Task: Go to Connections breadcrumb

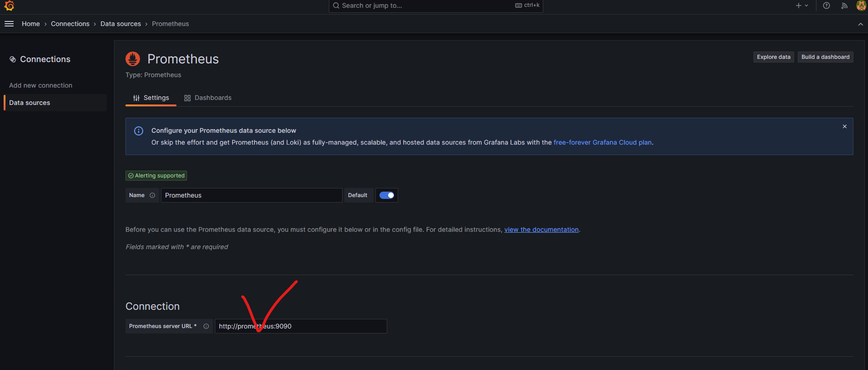Action: pos(70,24)
